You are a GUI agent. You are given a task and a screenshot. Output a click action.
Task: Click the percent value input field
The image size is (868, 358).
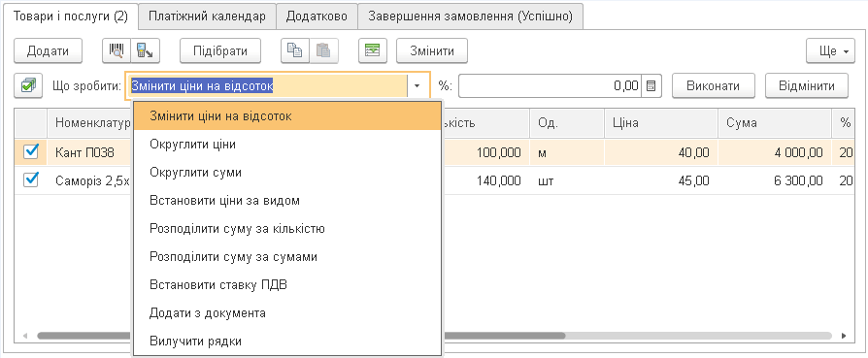551,85
